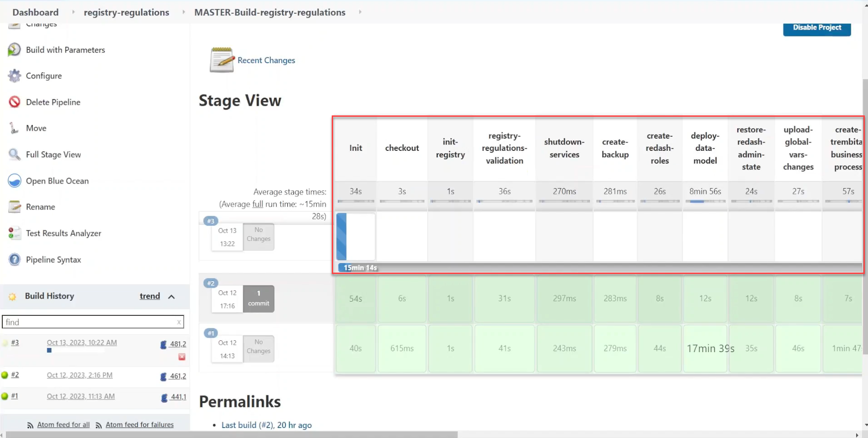Open the Configure page
This screenshot has height=438, width=868.
[44, 76]
